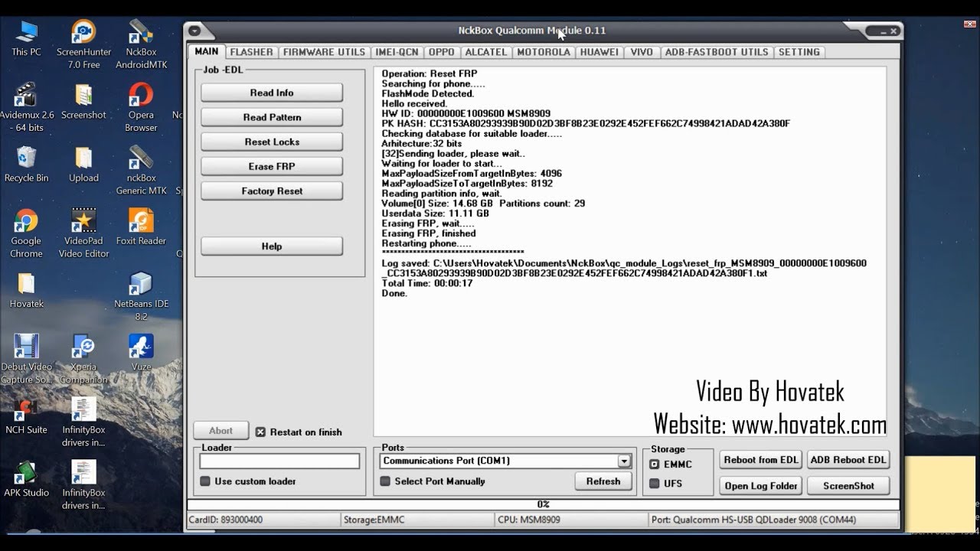Image resolution: width=980 pixels, height=551 pixels.
Task: Click the Erase FRP button
Action: [x=272, y=166]
